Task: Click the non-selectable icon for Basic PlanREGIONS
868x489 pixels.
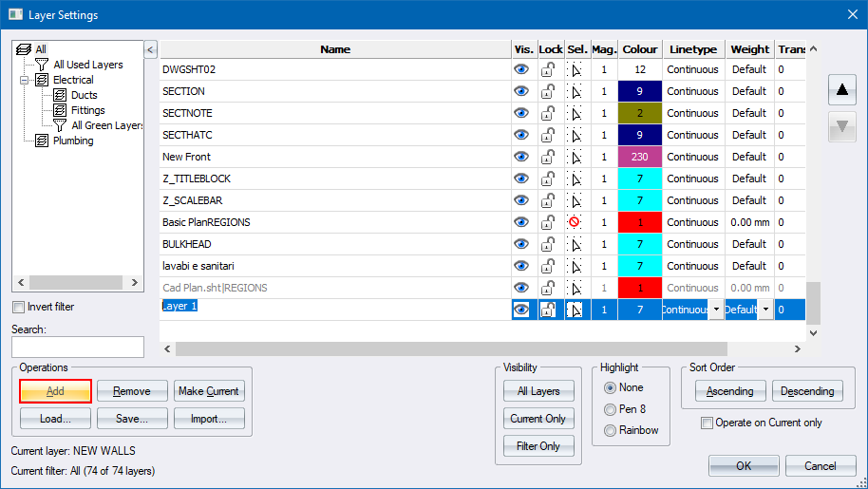Action: [x=575, y=222]
